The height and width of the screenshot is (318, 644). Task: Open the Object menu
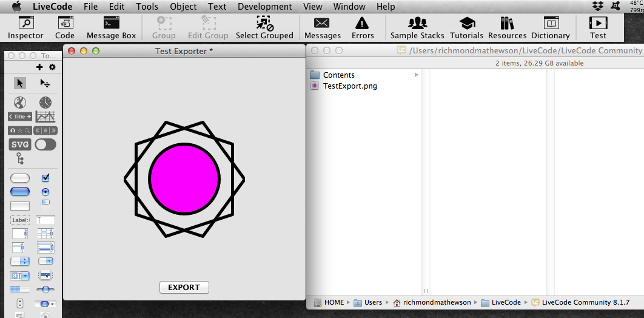point(183,7)
